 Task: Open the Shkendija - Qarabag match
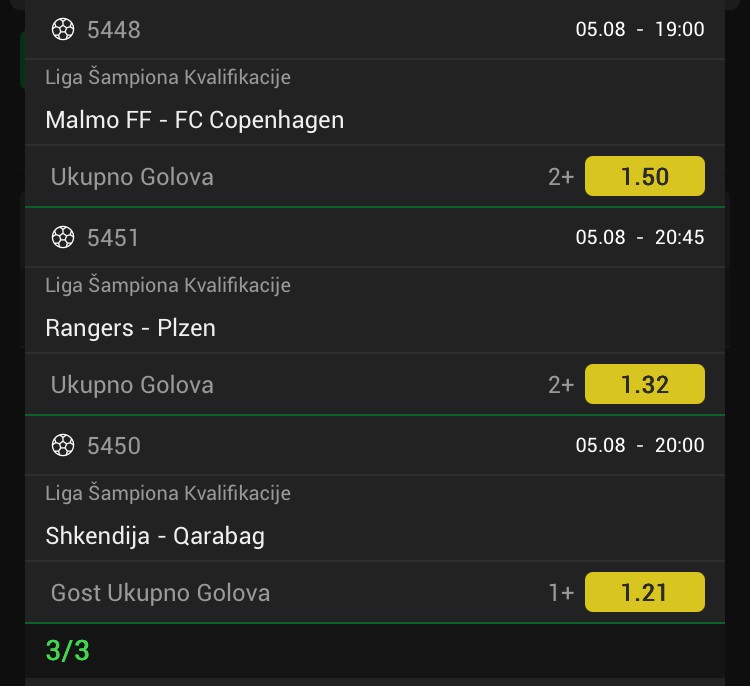pyautogui.click(x=155, y=536)
